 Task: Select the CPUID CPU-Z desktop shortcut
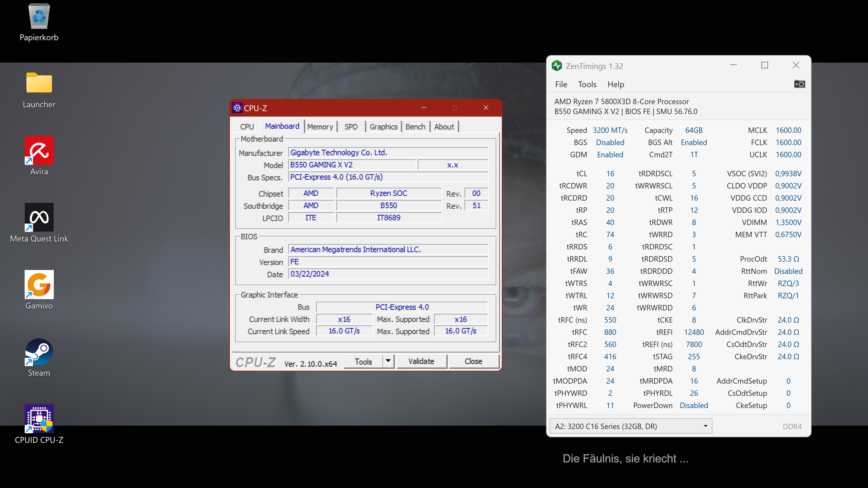(39, 419)
